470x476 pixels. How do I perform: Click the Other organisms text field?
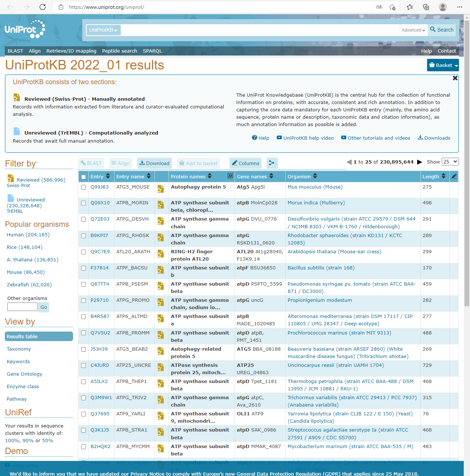(x=22, y=307)
